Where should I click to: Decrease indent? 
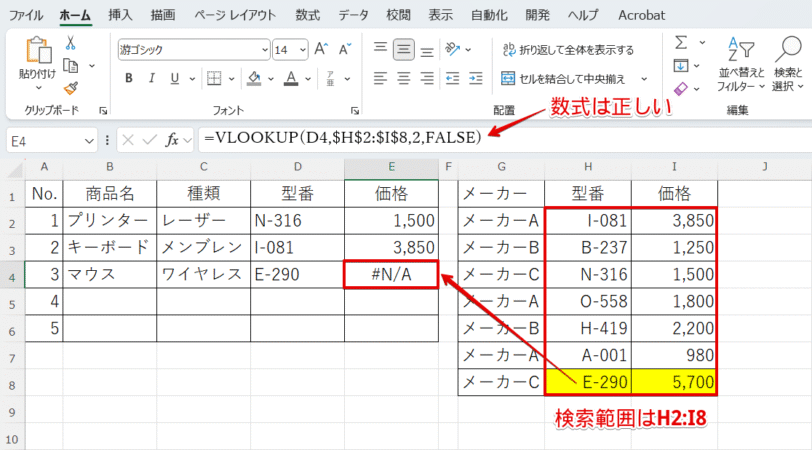(452, 78)
